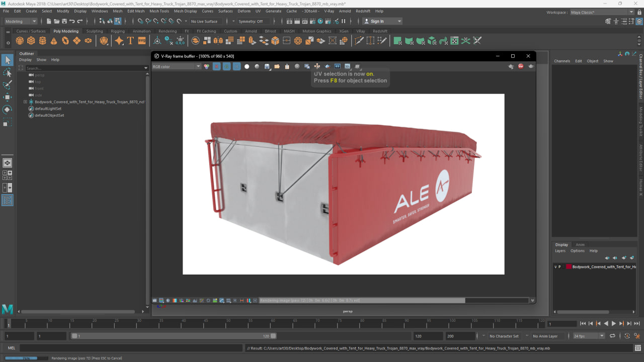644x362 pixels.
Task: Expand the Bodywork_Covered_with_Tent node in Outliner
Action: pos(25,102)
